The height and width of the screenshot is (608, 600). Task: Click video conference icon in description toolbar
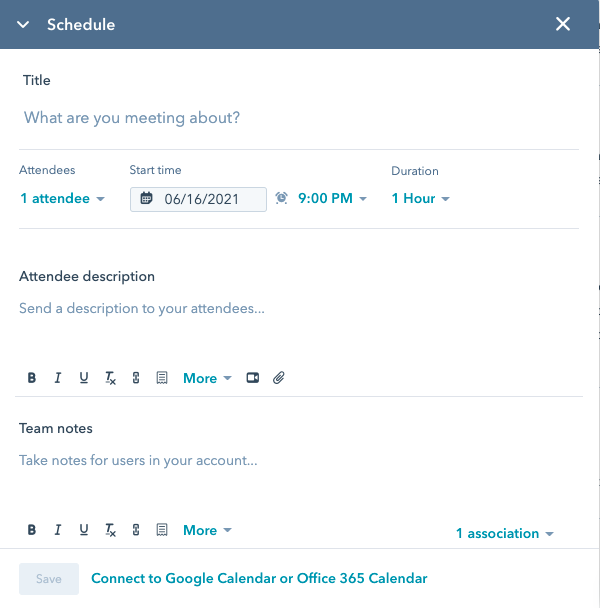coord(253,378)
